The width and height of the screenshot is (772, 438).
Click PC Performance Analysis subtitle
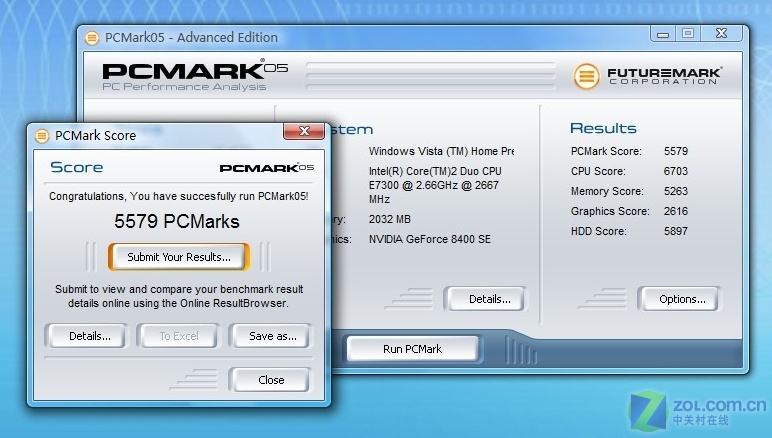(x=184, y=87)
